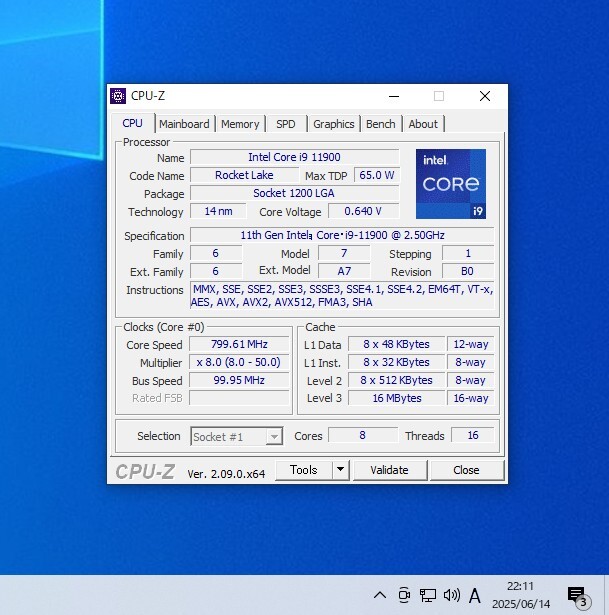Switch to the Graphics tab
Image resolution: width=609 pixels, height=615 pixels.
(x=333, y=124)
